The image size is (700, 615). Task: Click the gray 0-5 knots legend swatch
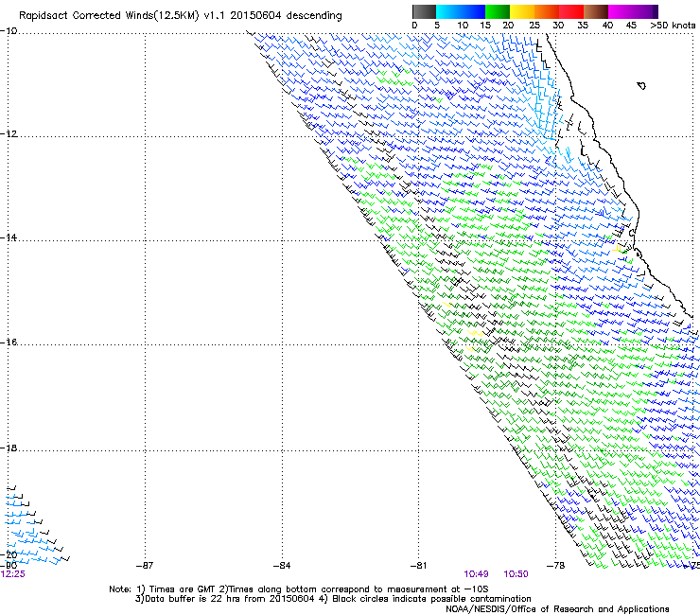424,11
